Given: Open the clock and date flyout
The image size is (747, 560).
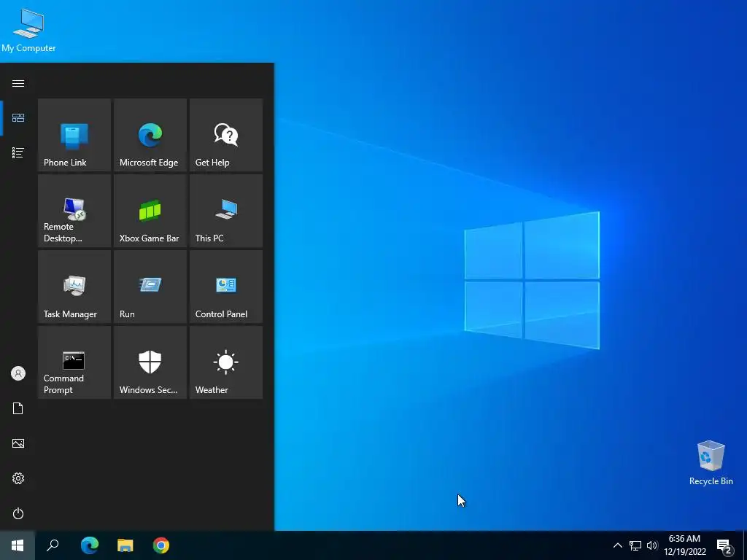Looking at the screenshot, I should tap(684, 545).
